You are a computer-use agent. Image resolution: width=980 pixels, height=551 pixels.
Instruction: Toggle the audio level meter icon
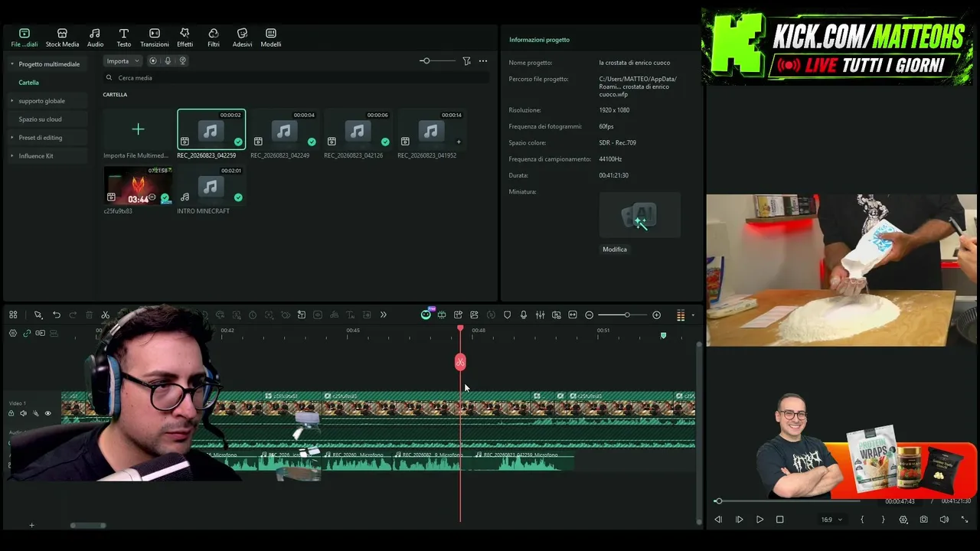point(681,315)
